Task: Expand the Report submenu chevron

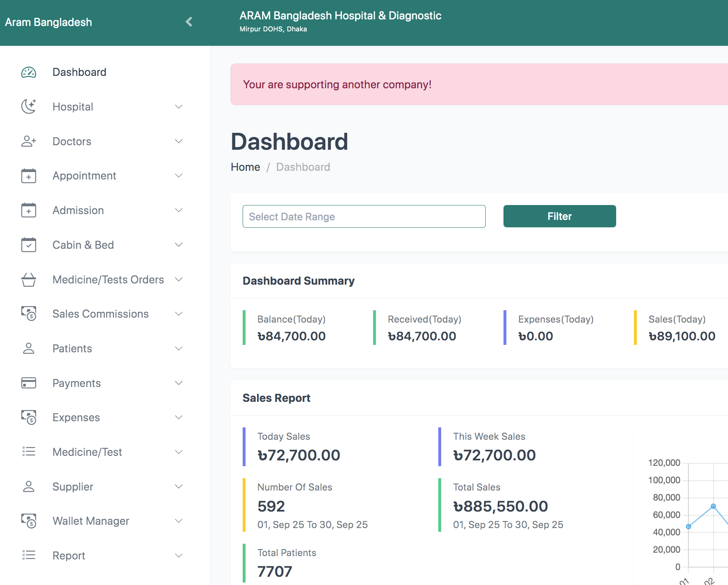Action: 179,556
